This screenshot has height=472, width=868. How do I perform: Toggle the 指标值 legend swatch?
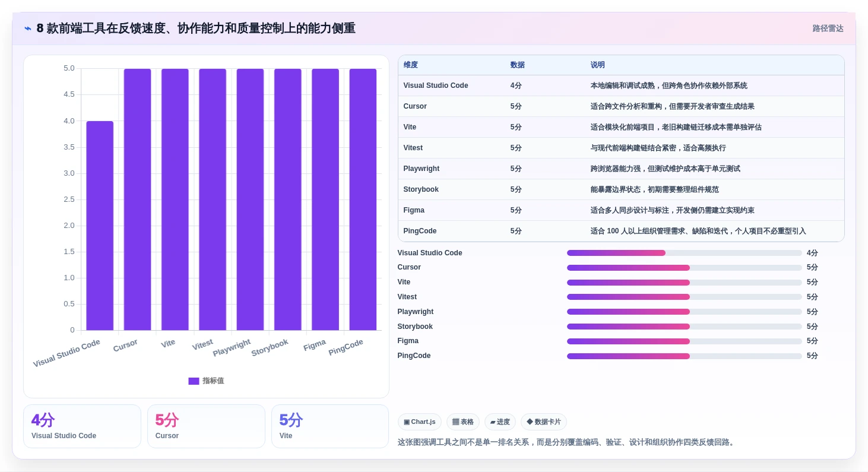pos(194,381)
